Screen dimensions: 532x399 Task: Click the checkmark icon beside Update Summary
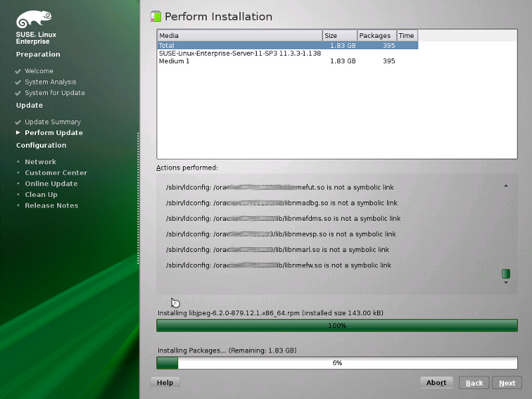(17, 122)
